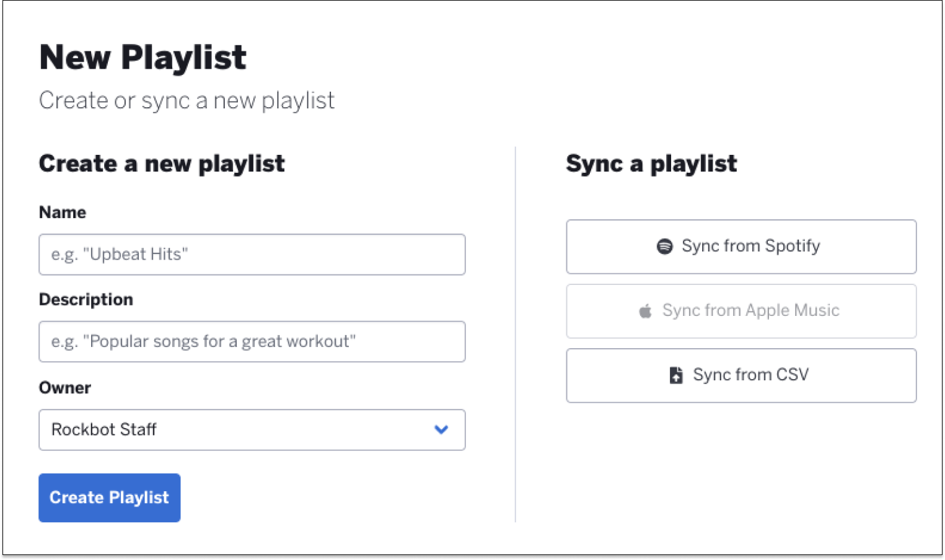945x560 pixels.
Task: Click the Apple logo icon
Action: 645,311
